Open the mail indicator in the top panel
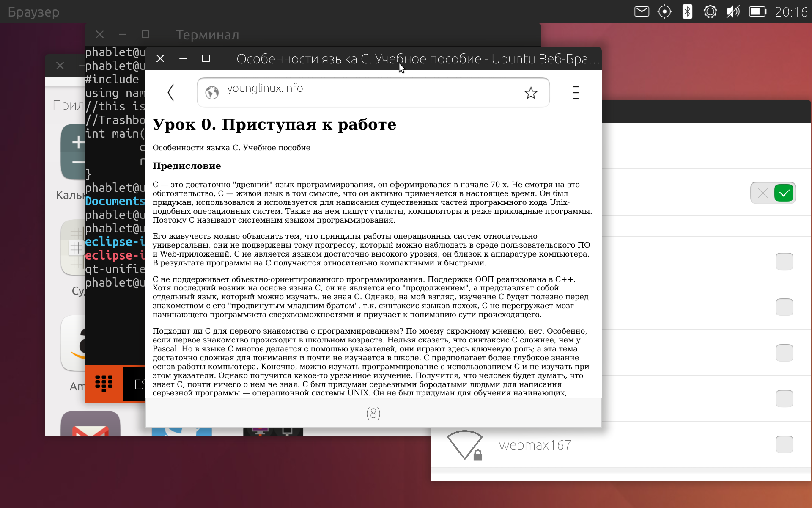 pyautogui.click(x=642, y=11)
